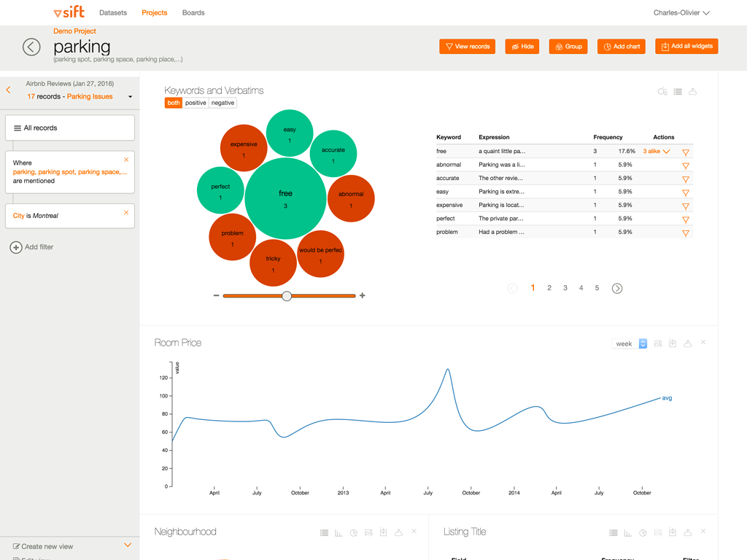Switch Keywords widget to bubble chart view
Viewport: 747px width, 560px height.
click(662, 92)
